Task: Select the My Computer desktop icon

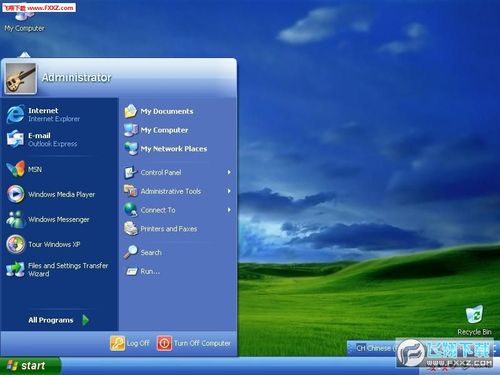Action: 25,15
